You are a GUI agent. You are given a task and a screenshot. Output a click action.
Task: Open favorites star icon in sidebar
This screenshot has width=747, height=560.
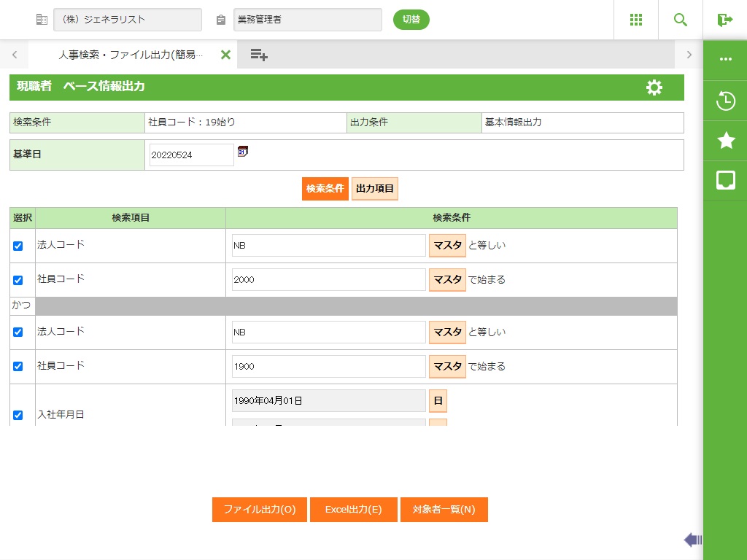coord(725,141)
